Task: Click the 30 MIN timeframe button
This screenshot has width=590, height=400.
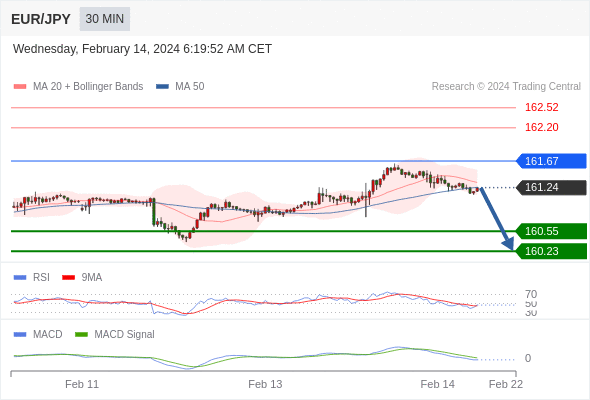Action: [105, 19]
